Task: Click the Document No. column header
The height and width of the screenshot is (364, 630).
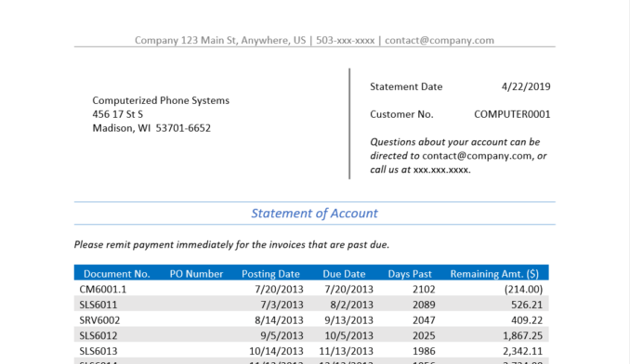Action: (116, 274)
